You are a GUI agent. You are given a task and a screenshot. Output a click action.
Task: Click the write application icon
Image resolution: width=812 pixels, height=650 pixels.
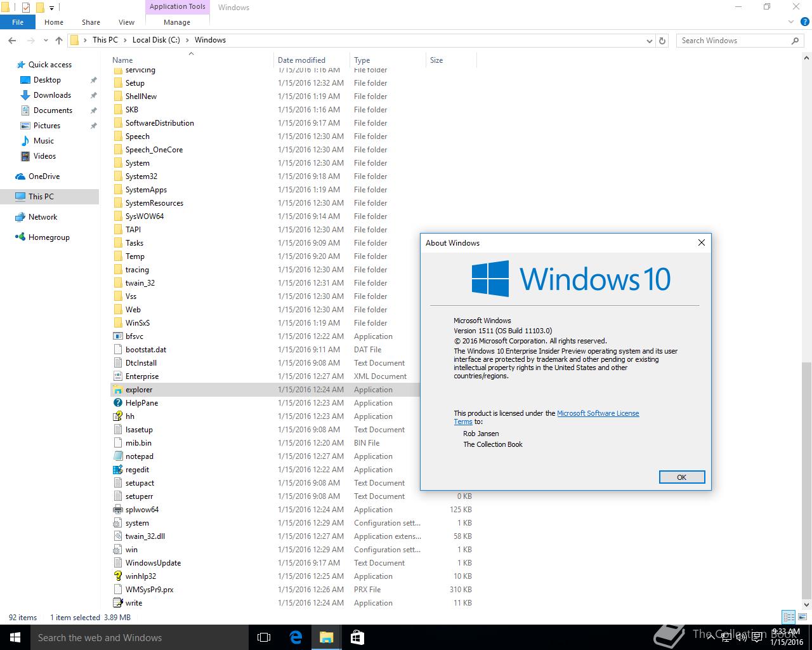[117, 603]
